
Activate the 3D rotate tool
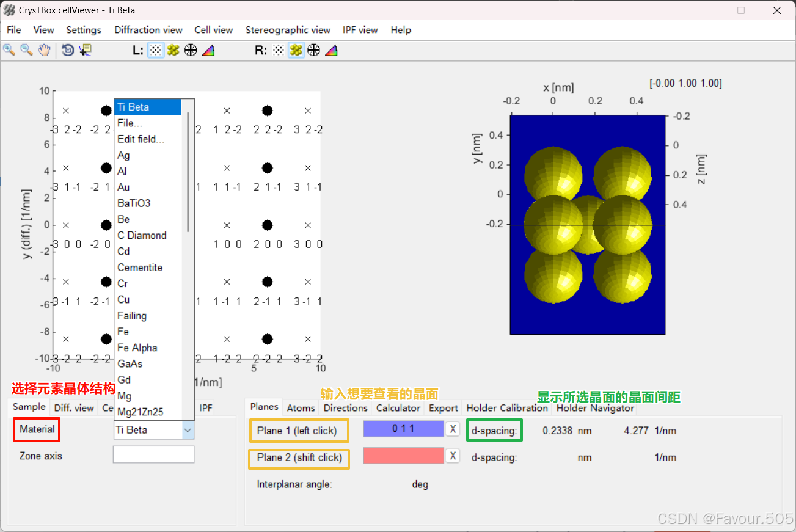[x=68, y=50]
